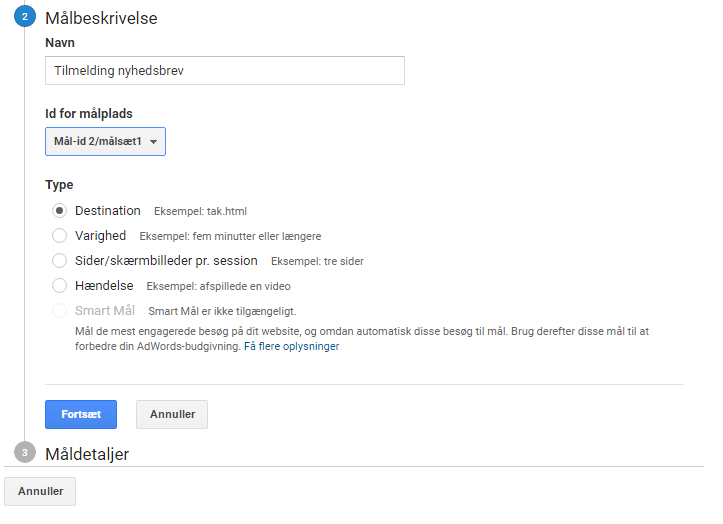Click the dropdown arrow on Mål-id selector
This screenshot has height=524, width=723.
154,142
